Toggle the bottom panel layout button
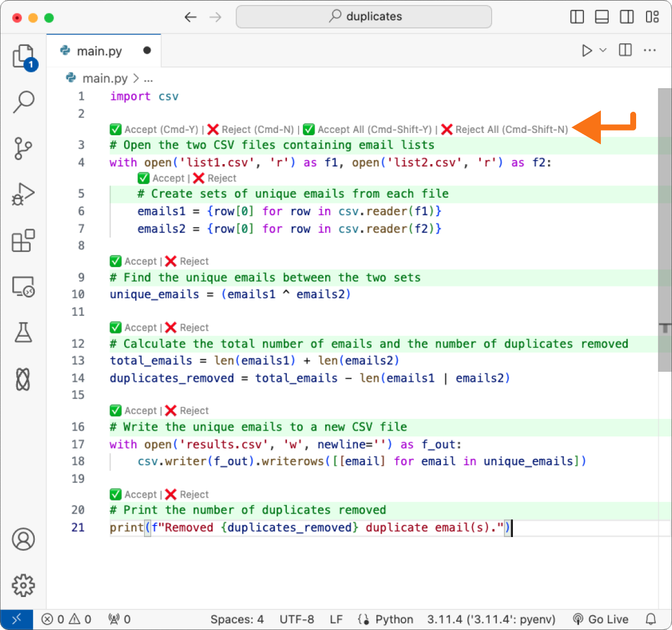The height and width of the screenshot is (630, 672). 601,17
